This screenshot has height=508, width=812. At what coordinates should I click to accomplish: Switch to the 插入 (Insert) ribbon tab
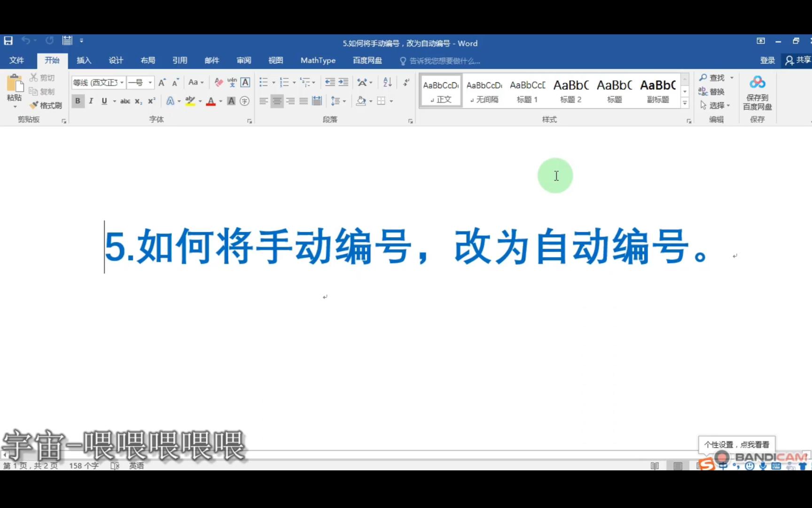click(84, 60)
